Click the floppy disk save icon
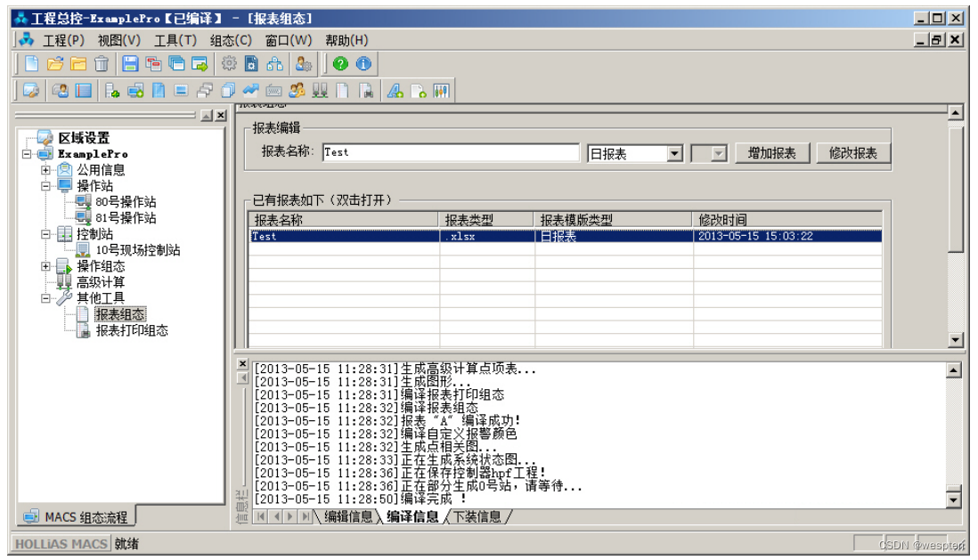The height and width of the screenshot is (560, 978). point(130,63)
